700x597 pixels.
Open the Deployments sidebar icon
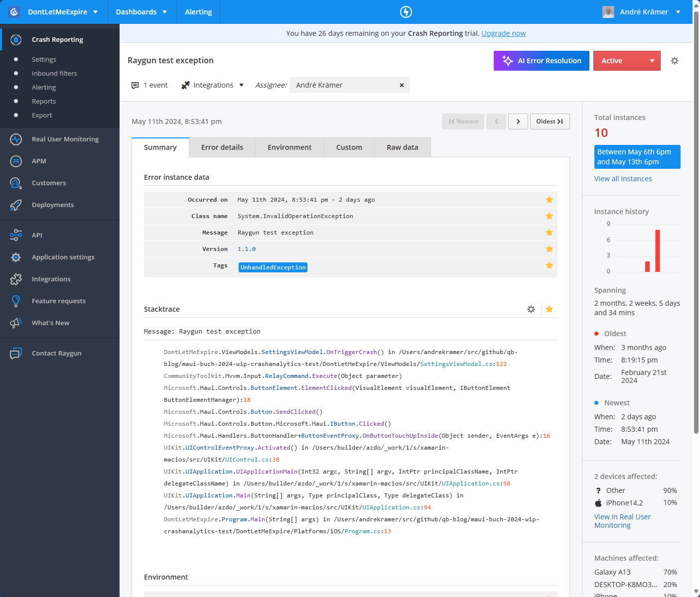point(16,205)
